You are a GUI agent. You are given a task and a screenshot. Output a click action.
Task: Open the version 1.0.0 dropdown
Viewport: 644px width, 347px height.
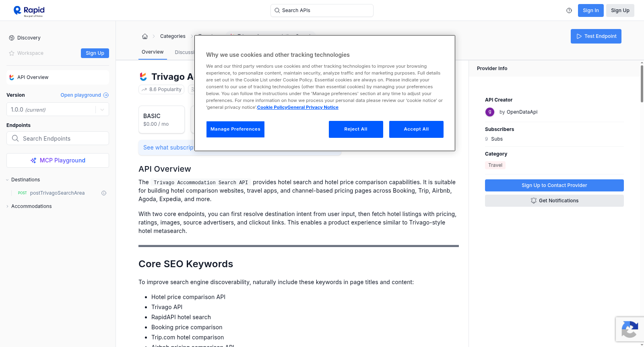(x=58, y=110)
